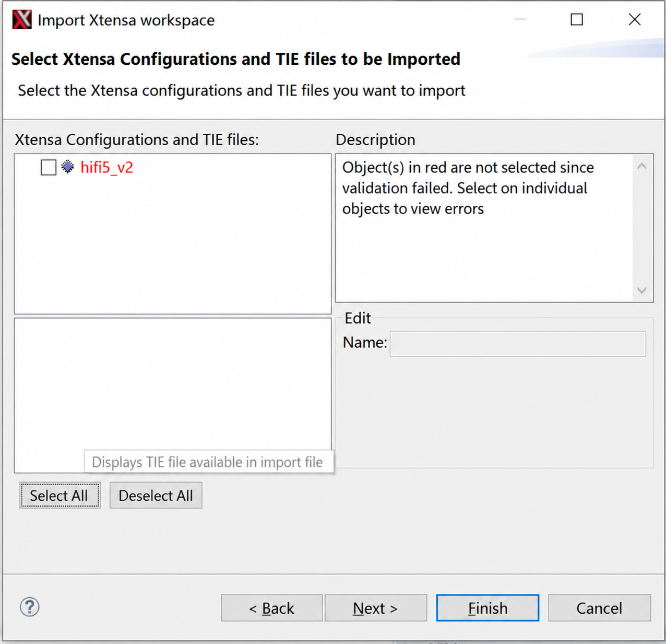Screen dimensions: 666x644
Task: Click the Name input field
Action: tap(518, 344)
